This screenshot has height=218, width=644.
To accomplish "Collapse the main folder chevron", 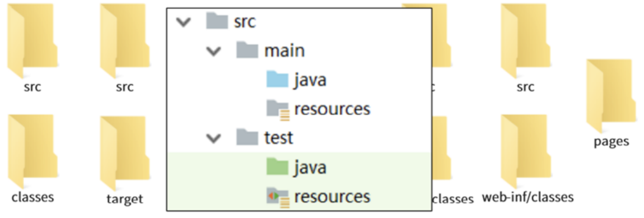I will tap(213, 52).
